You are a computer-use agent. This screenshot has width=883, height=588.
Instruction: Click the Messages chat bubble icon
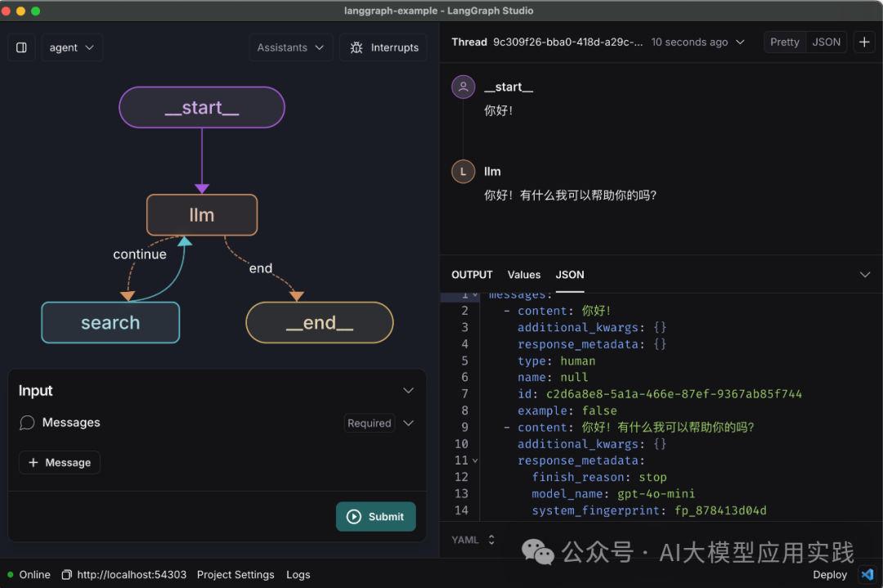pyautogui.click(x=26, y=423)
